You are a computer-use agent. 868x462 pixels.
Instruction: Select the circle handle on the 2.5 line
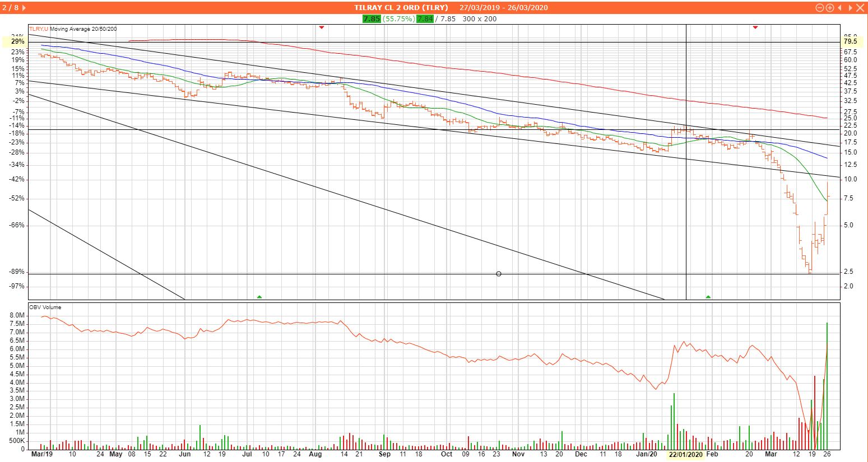499,274
